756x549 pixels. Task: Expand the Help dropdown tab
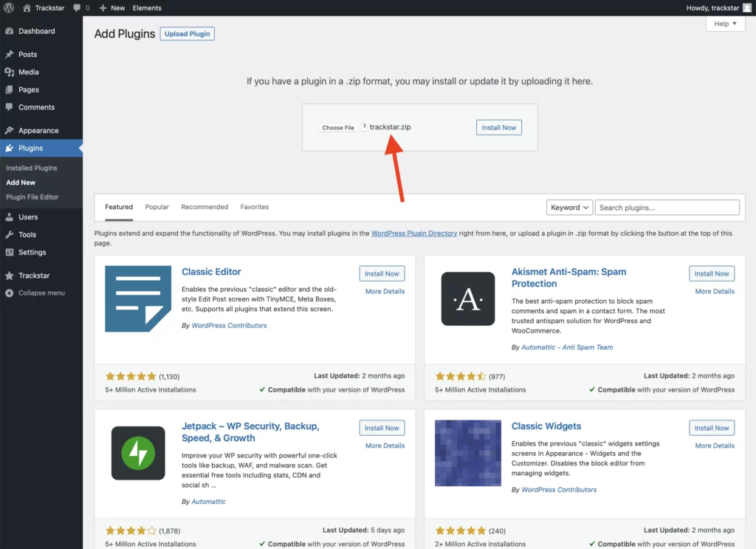point(725,24)
